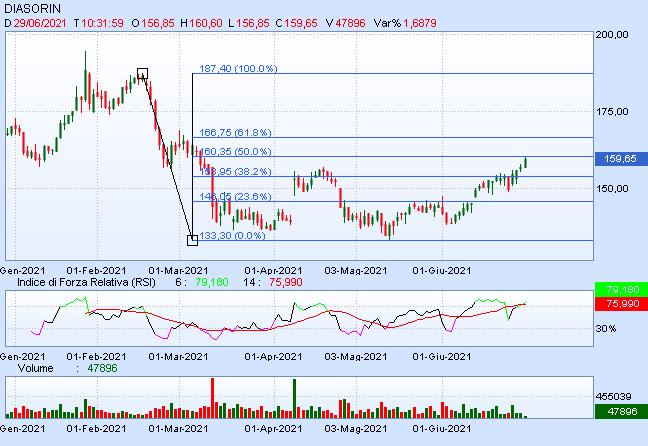This screenshot has width=648, height=446.
Task: Click 01-Apr-2021 on the price chart axis
Action: (273, 271)
